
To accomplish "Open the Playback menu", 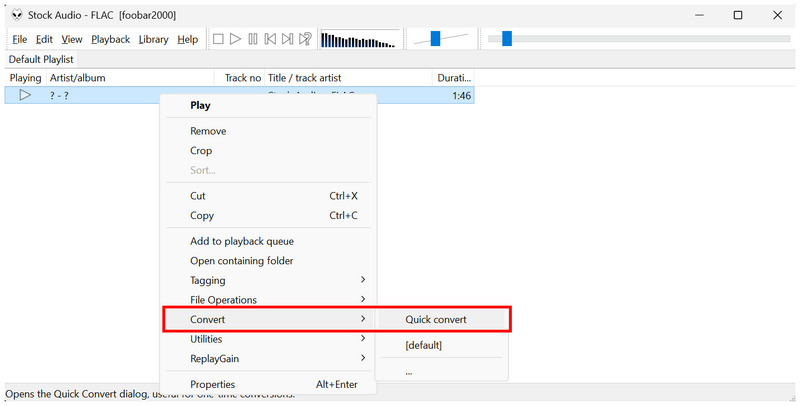I will click(x=110, y=39).
